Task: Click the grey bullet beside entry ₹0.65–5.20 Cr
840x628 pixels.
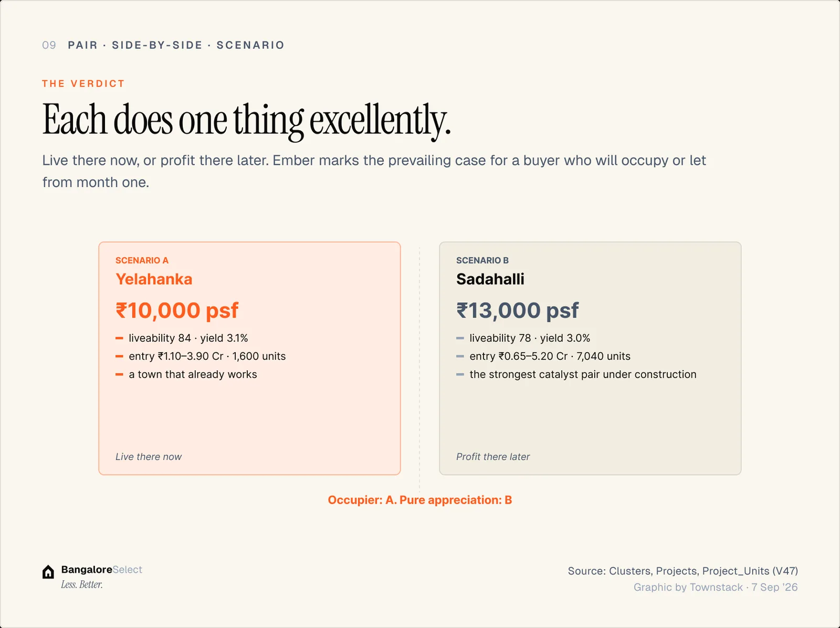Action: [460, 356]
